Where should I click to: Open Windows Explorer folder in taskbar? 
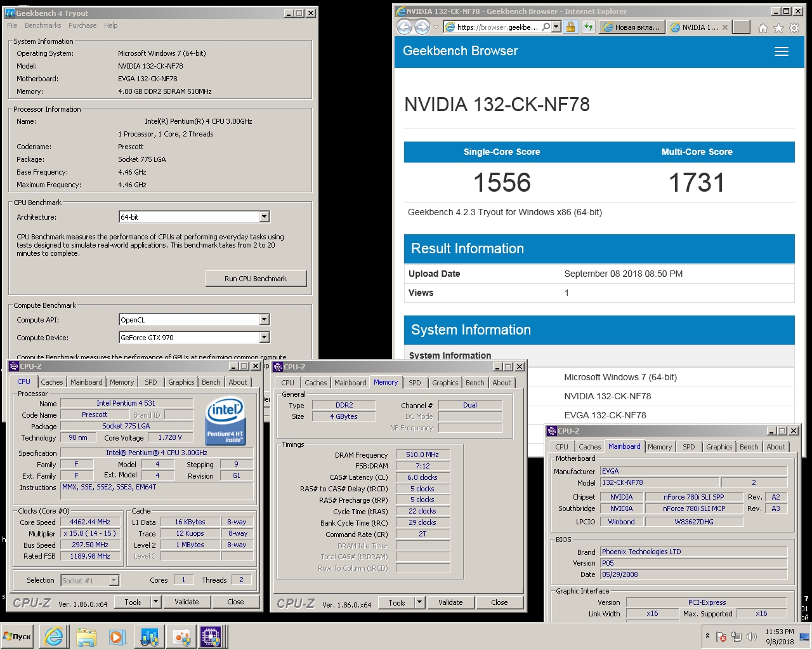[86, 637]
